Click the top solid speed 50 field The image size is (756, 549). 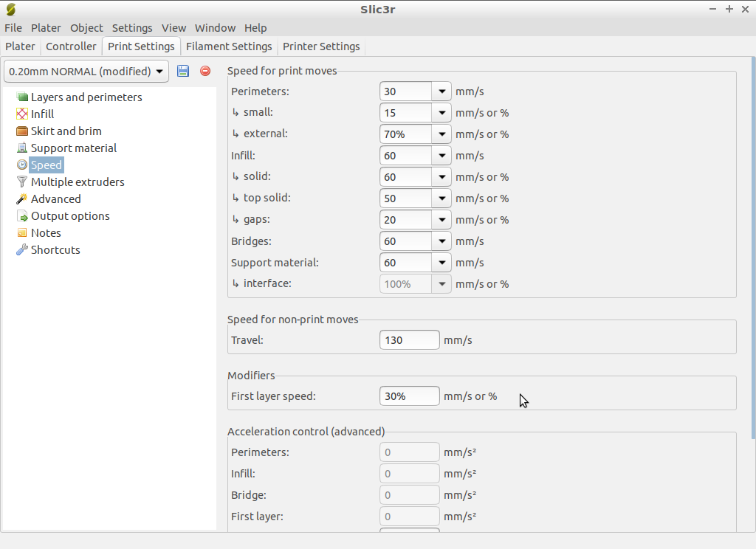[405, 198]
